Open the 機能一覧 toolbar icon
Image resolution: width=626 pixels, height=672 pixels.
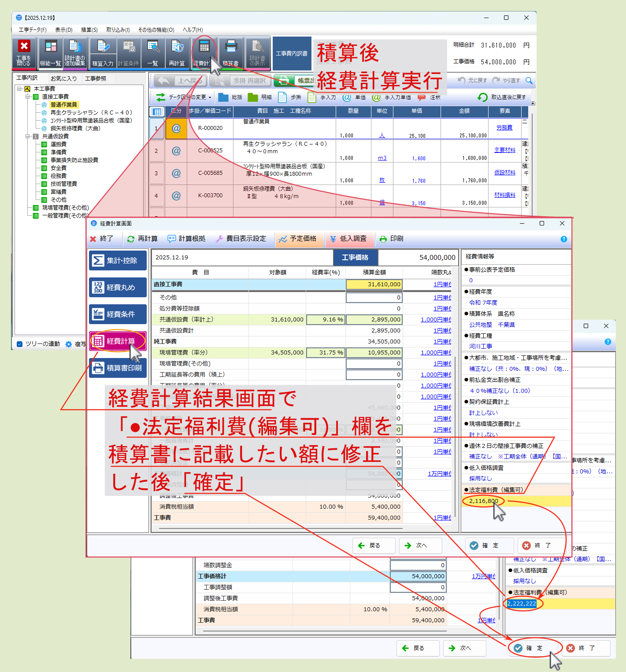click(x=51, y=52)
